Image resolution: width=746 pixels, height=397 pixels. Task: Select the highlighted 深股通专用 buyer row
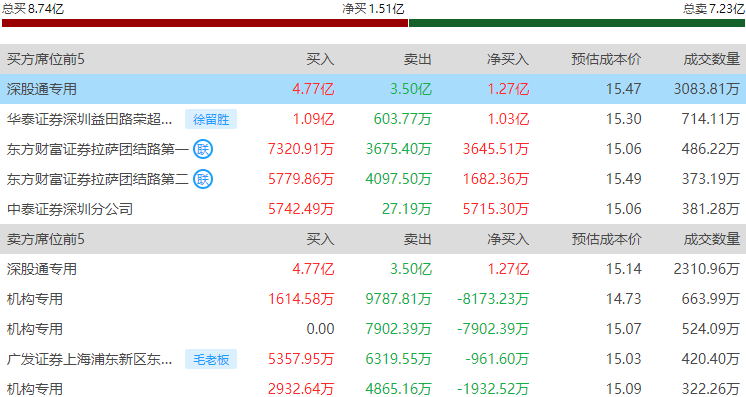pyautogui.click(x=373, y=89)
